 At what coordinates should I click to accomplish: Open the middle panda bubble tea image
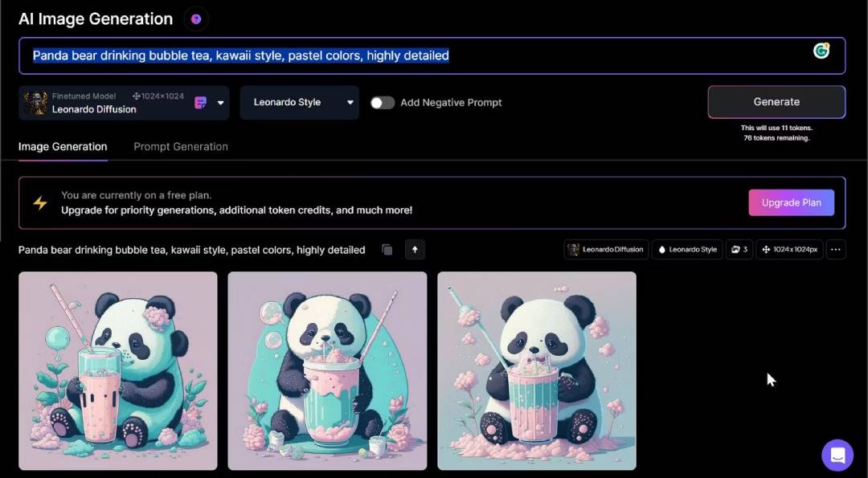(x=326, y=370)
